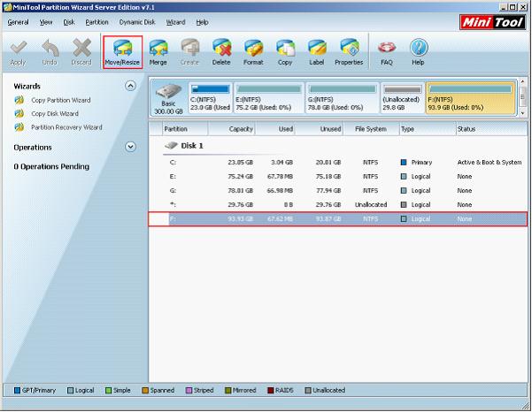Open partition Properties from toolbar
This screenshot has width=532, height=412.
(349, 52)
